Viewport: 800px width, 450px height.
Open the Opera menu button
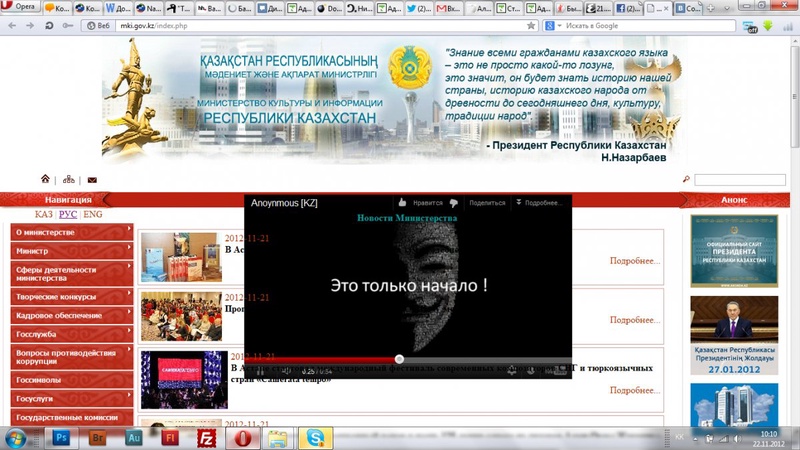pos(22,8)
